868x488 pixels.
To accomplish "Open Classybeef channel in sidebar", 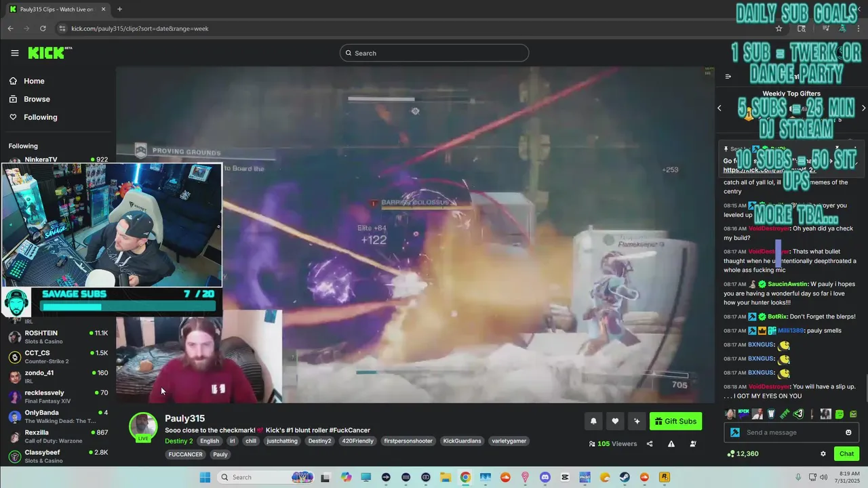I will [58, 455].
